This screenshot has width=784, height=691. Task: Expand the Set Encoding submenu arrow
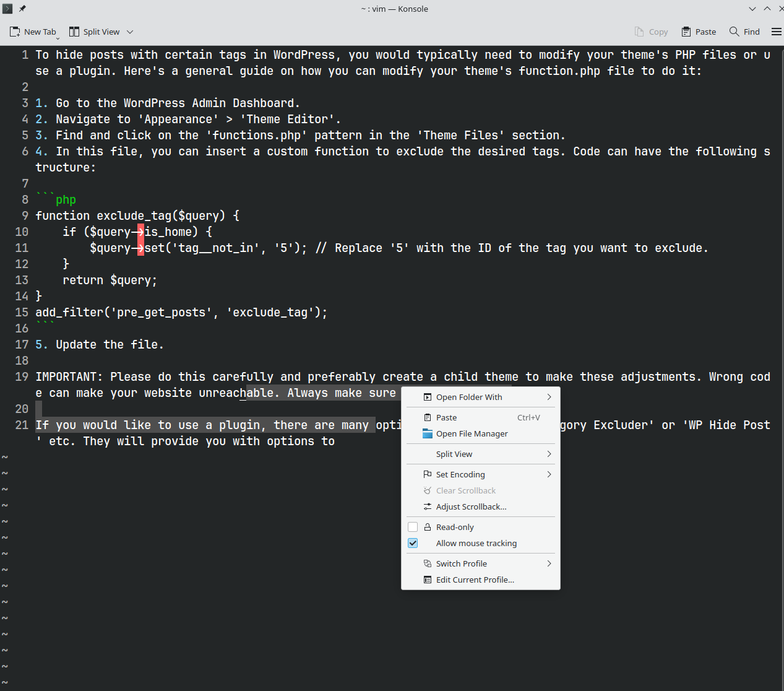549,474
